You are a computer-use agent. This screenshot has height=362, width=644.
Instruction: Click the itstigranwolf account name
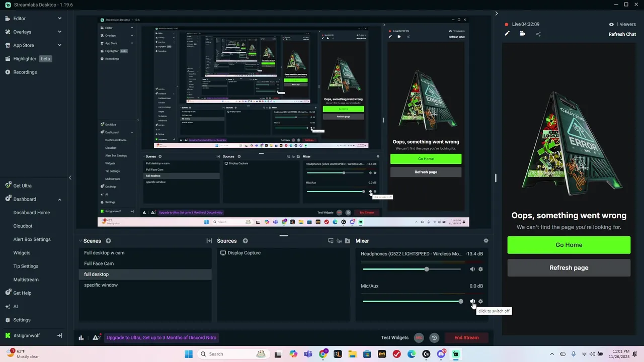point(26,335)
